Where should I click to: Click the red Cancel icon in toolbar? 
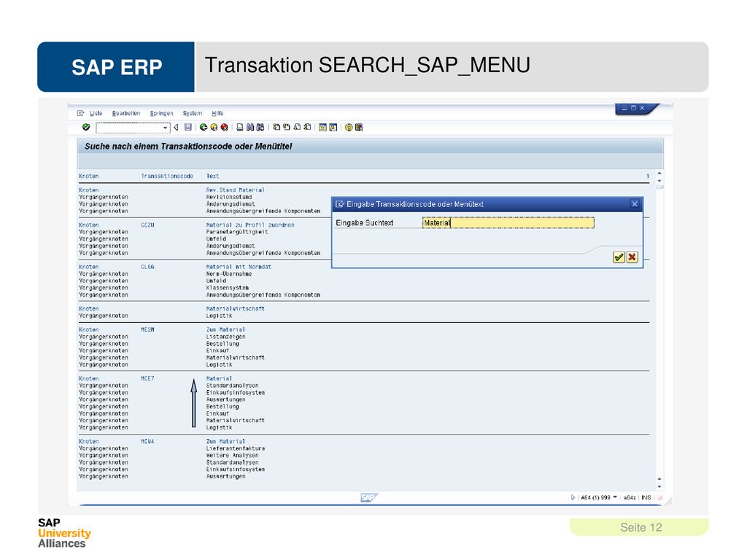point(225,127)
